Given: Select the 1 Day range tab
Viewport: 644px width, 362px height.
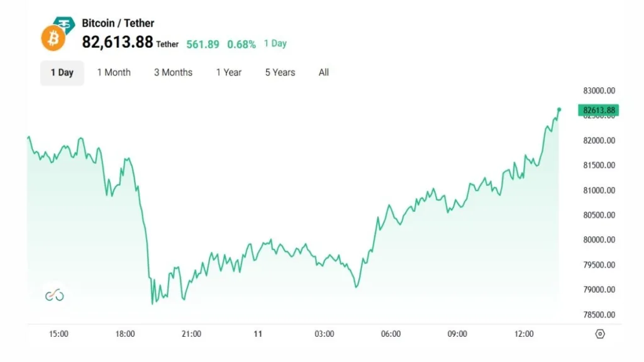Looking at the screenshot, I should (x=62, y=72).
